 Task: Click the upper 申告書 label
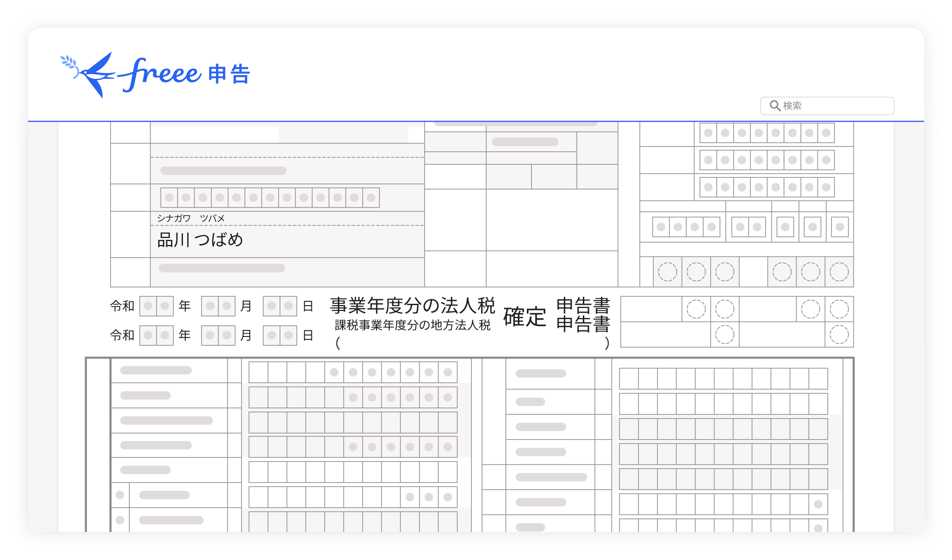583,306
